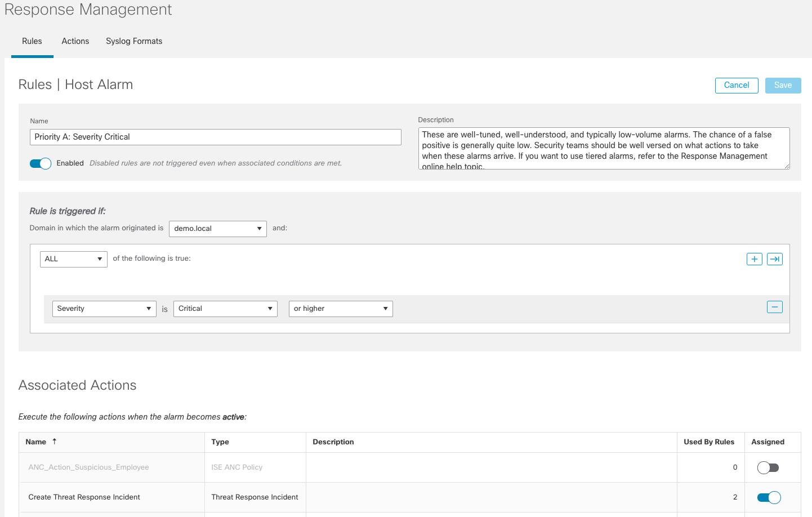Image resolution: width=812 pixels, height=517 pixels.
Task: Click the plus icon to add condition
Action: (754, 259)
